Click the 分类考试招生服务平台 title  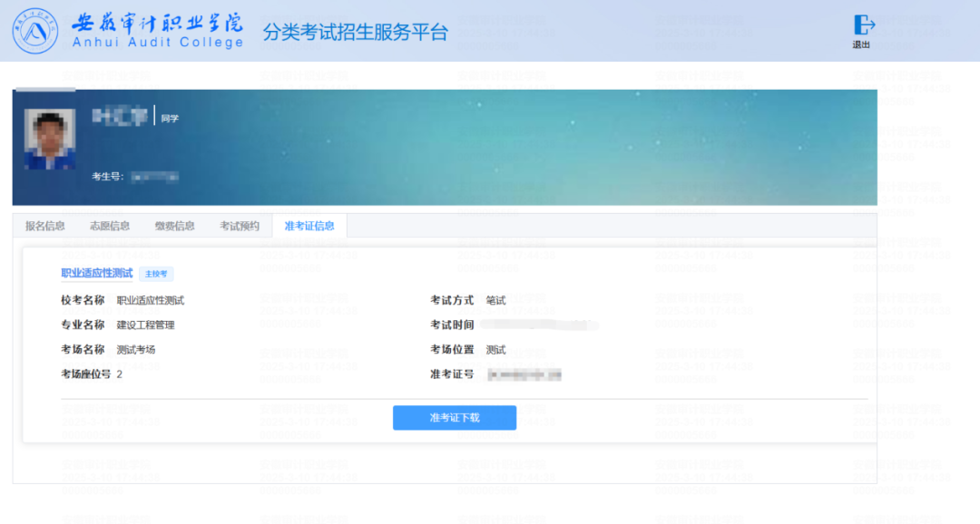(356, 33)
